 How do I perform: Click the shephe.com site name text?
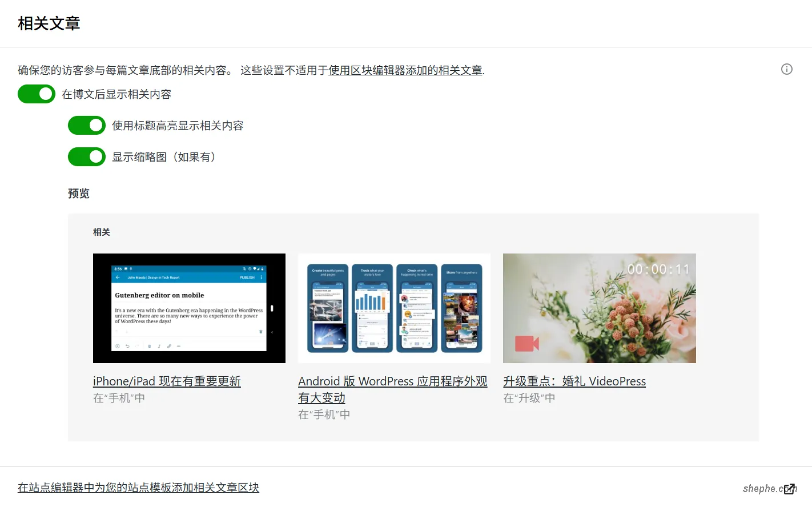[x=765, y=488]
